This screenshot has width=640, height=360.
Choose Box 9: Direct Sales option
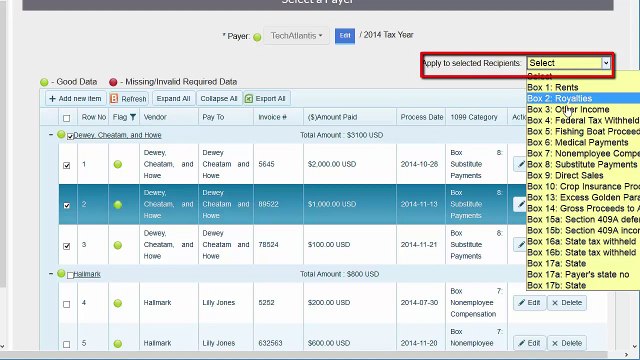(583, 176)
